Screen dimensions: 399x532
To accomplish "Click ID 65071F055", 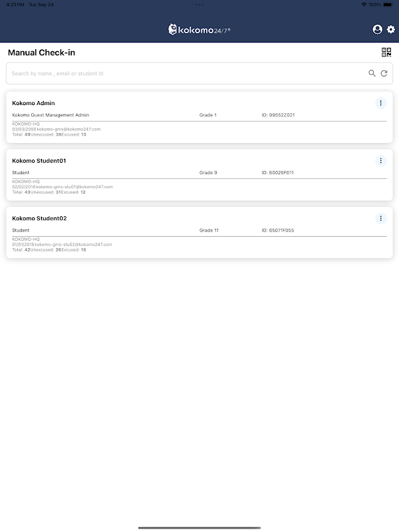I will (x=277, y=230).
